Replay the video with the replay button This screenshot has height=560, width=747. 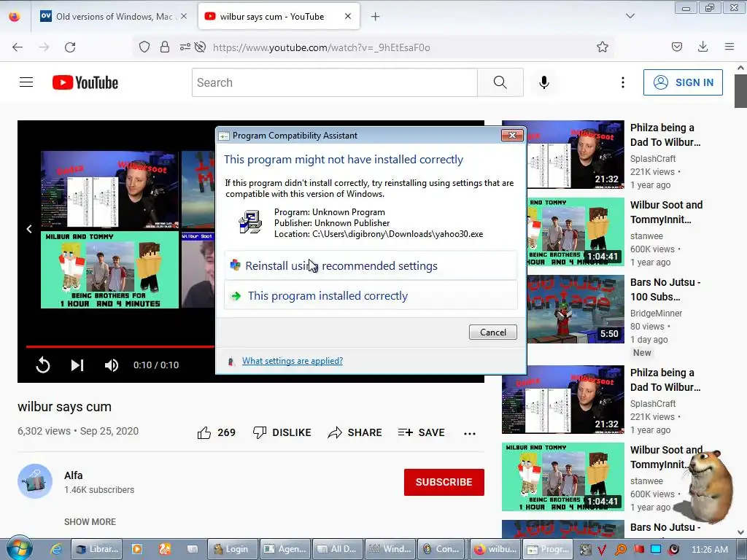43,365
